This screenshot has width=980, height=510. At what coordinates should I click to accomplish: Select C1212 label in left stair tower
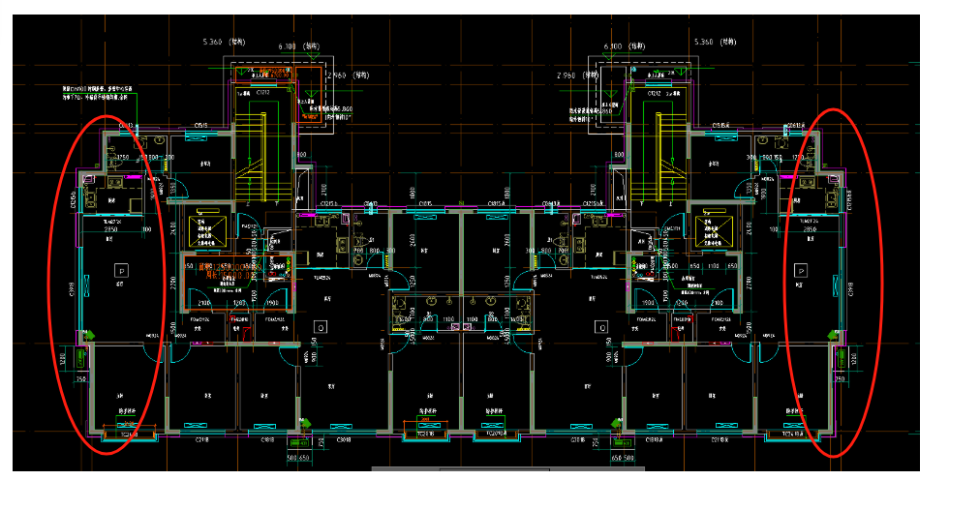click(263, 92)
